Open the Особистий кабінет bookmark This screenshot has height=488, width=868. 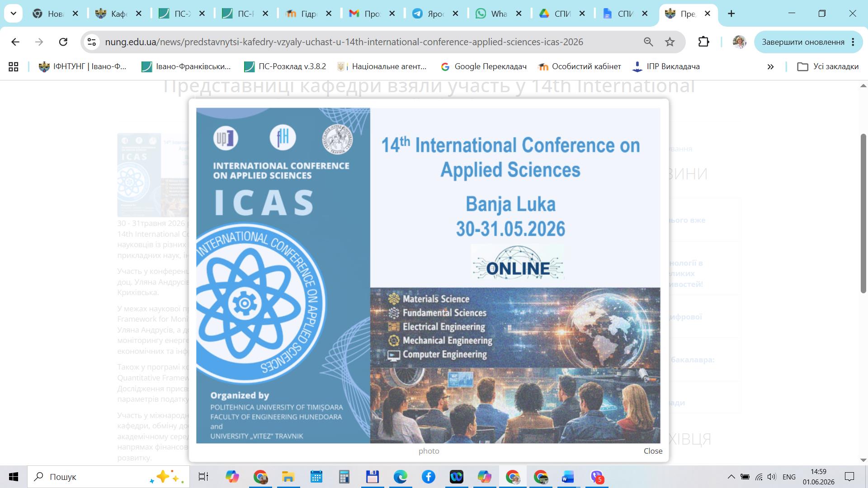[x=580, y=66]
